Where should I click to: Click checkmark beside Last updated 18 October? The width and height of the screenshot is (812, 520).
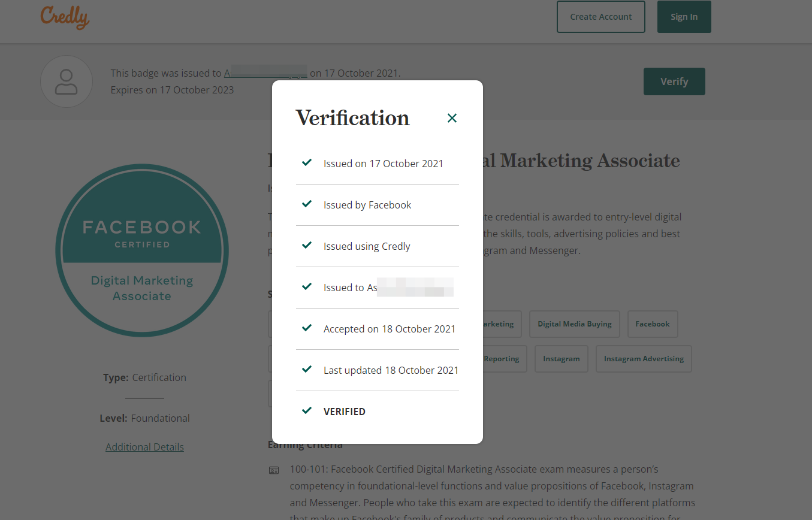pyautogui.click(x=307, y=370)
